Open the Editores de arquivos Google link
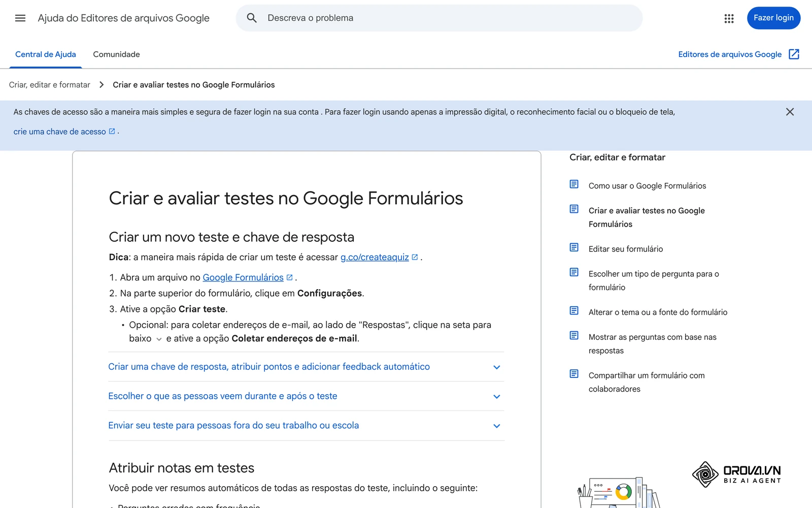812x508 pixels. (730, 54)
